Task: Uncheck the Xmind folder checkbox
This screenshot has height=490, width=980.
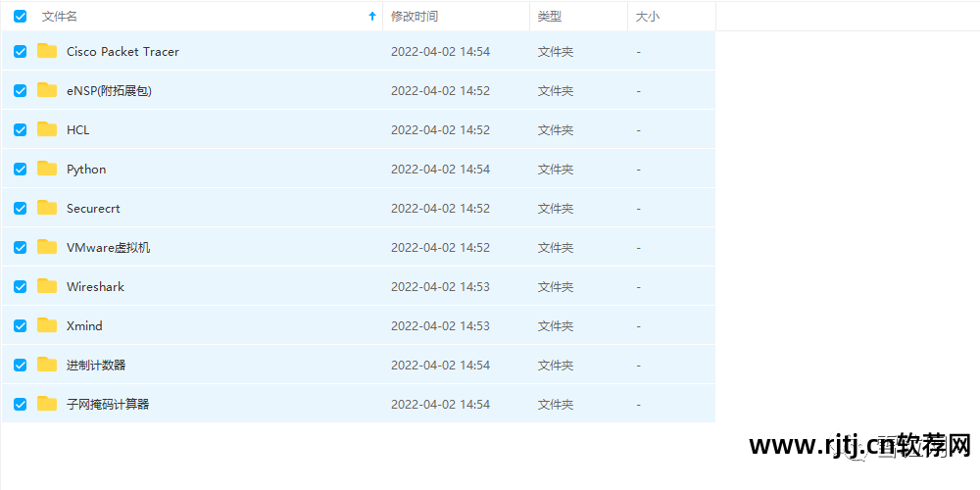Action: click(x=20, y=325)
